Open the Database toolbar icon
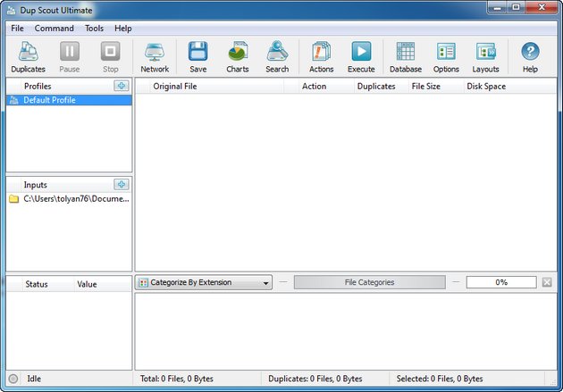The height and width of the screenshot is (392, 563). click(x=405, y=56)
